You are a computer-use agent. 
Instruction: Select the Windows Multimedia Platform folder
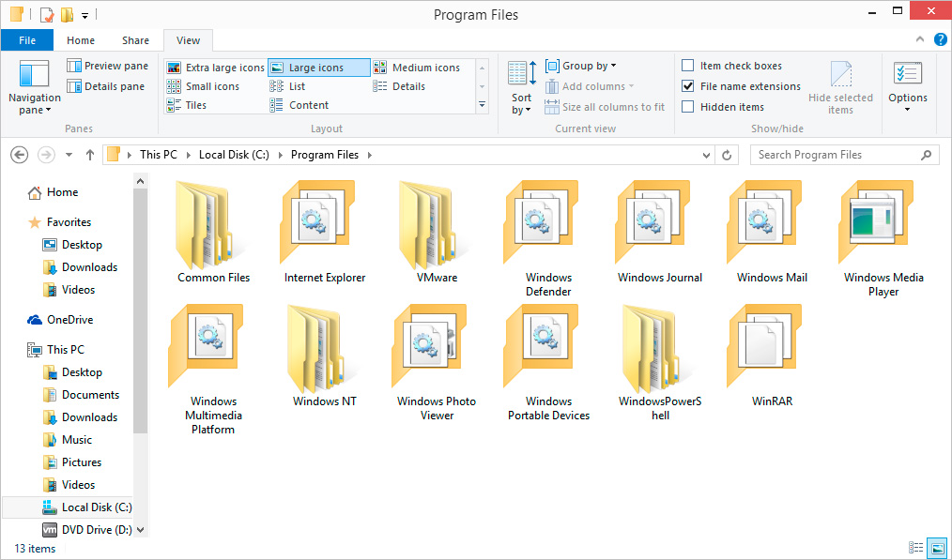pyautogui.click(x=213, y=370)
